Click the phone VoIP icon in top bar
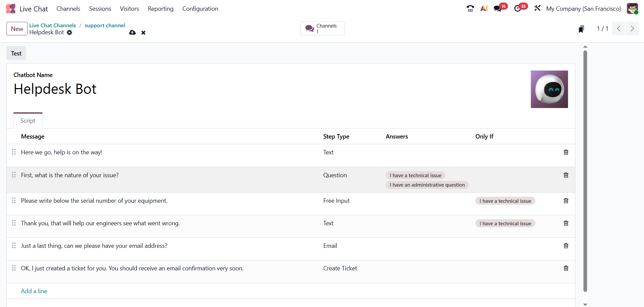644x307 pixels. pyautogui.click(x=470, y=9)
